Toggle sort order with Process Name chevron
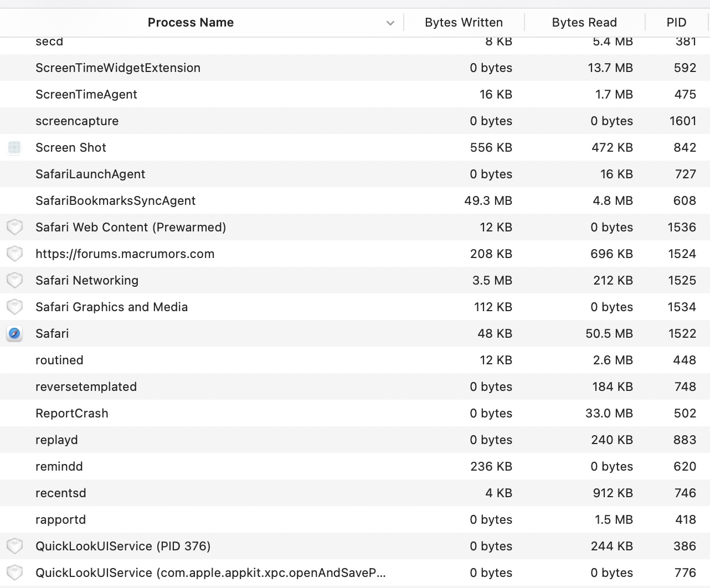Viewport: 710px width, 588px height. click(x=390, y=23)
